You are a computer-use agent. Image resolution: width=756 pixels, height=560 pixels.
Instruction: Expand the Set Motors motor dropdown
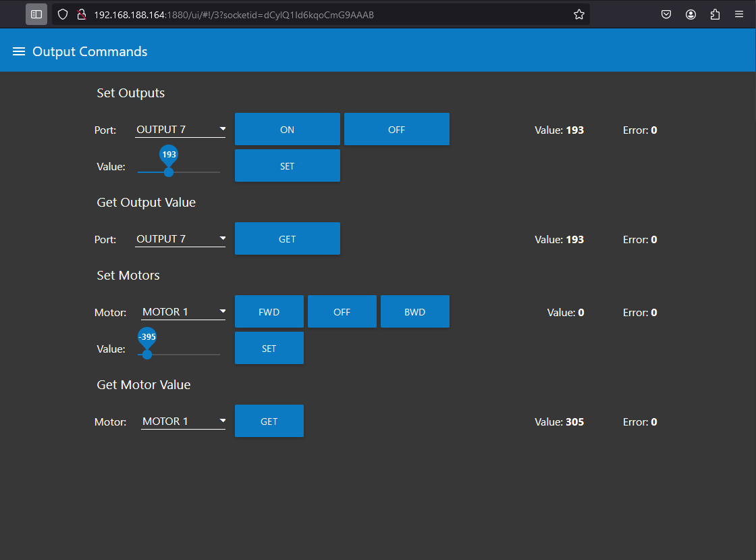pyautogui.click(x=183, y=311)
